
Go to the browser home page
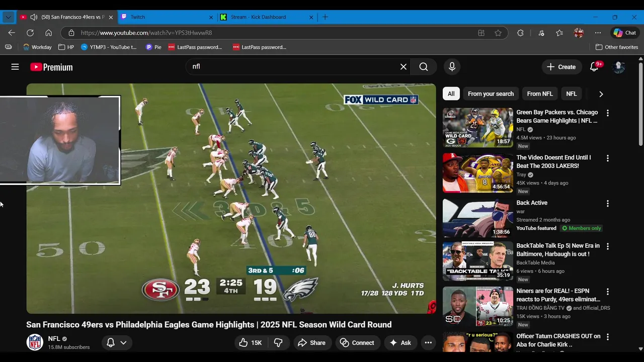[48, 33]
